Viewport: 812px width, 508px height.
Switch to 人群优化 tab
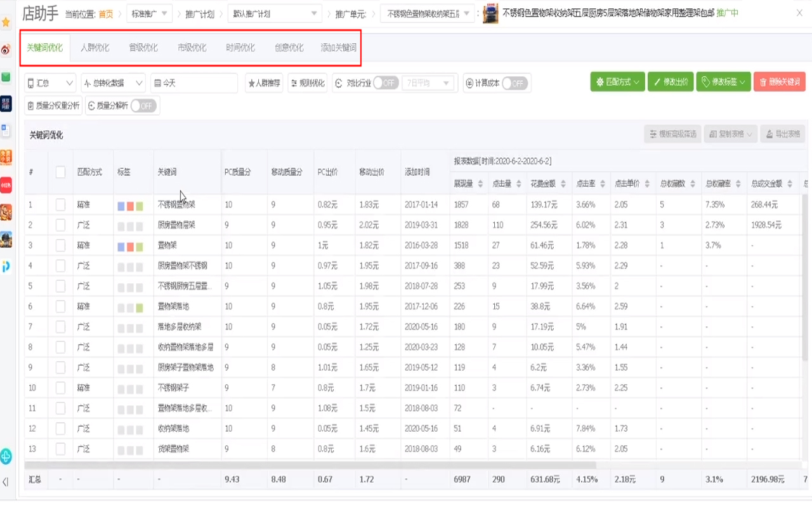pyautogui.click(x=95, y=48)
